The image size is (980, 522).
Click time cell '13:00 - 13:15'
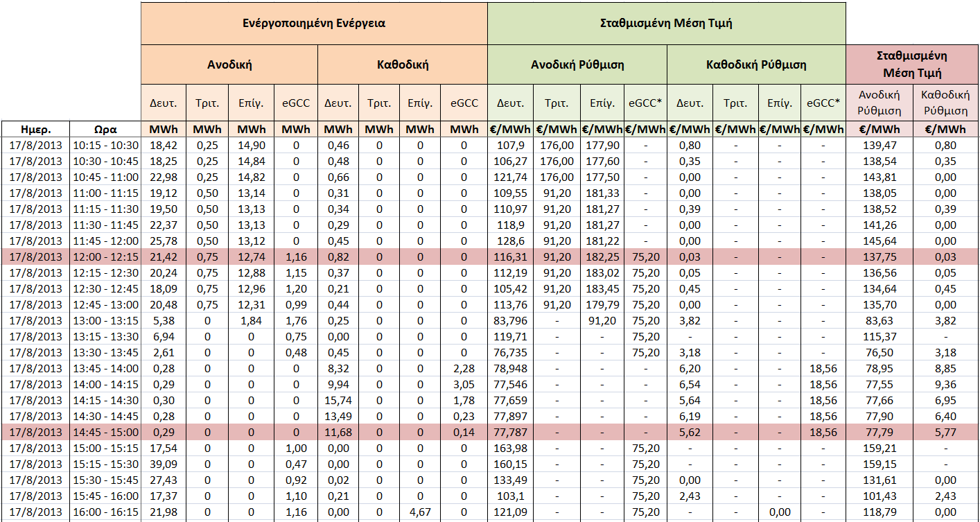pos(106,321)
